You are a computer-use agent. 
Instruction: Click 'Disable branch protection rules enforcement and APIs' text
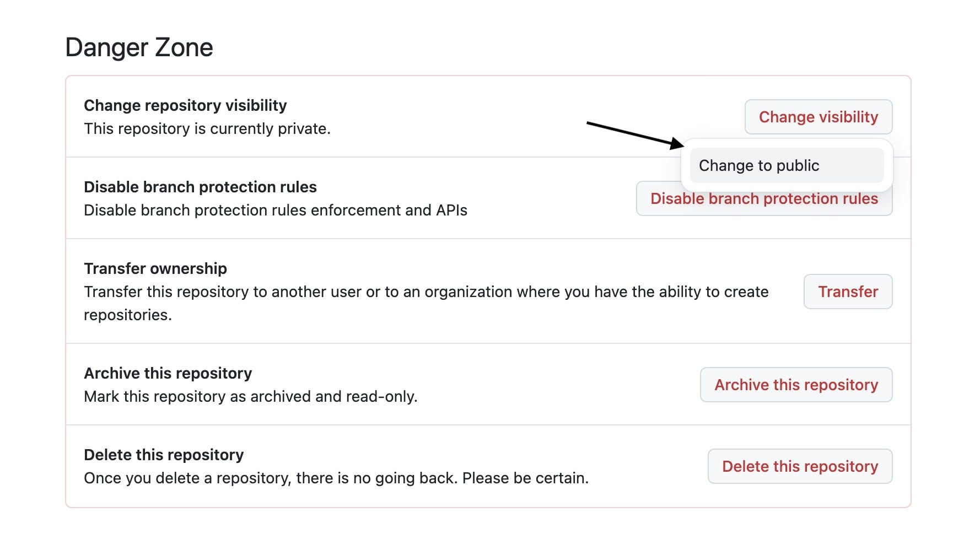[276, 210]
